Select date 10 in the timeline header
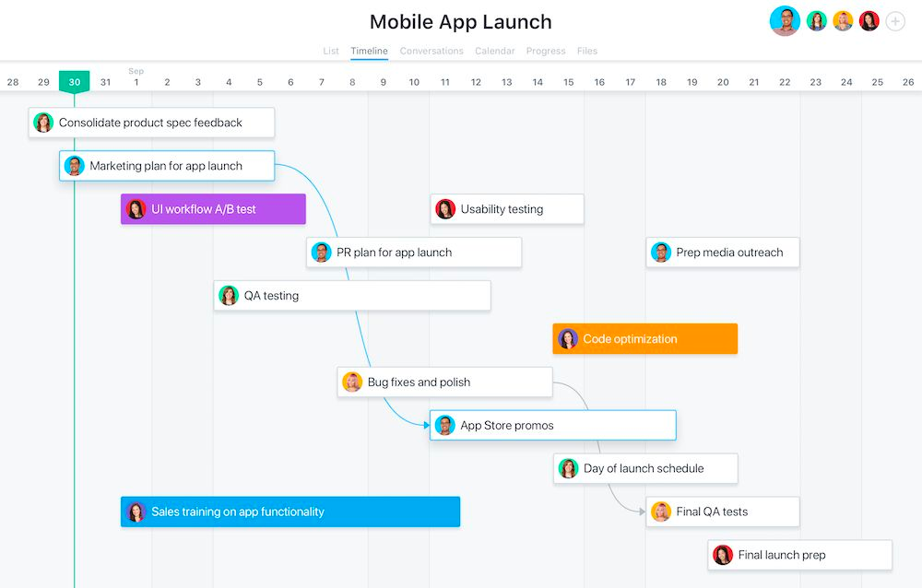The height and width of the screenshot is (588, 922). pos(414,82)
